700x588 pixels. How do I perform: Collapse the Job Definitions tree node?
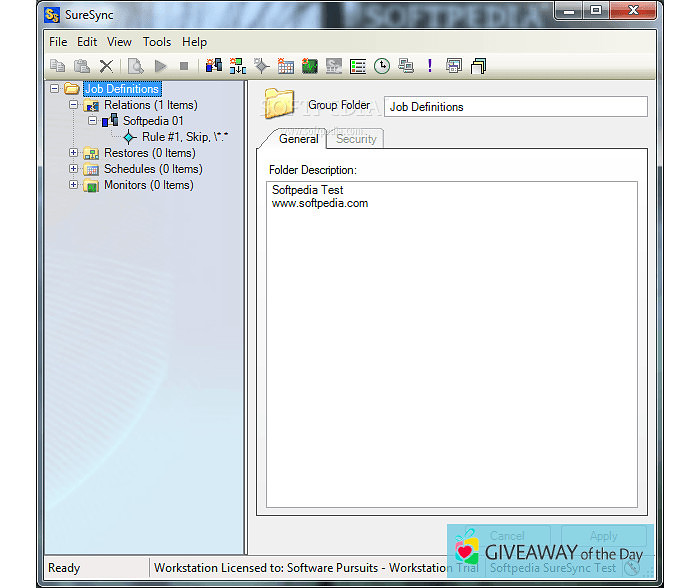tap(54, 89)
